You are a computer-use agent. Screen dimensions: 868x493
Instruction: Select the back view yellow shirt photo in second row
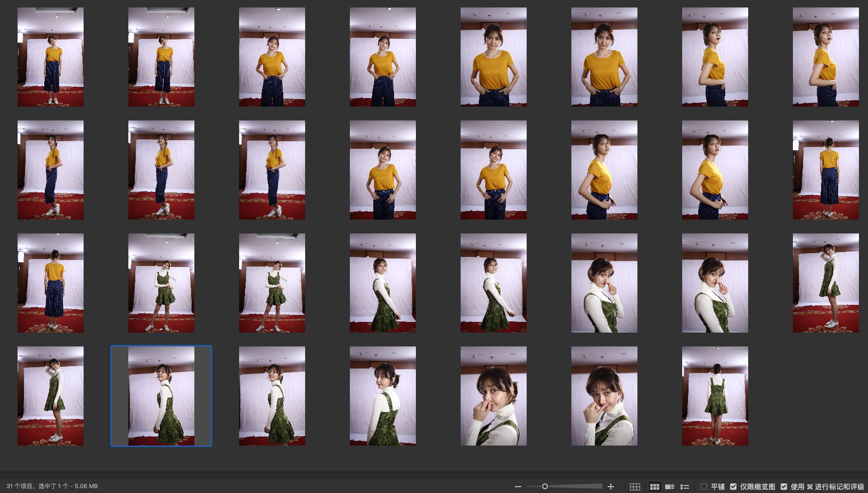coord(825,170)
